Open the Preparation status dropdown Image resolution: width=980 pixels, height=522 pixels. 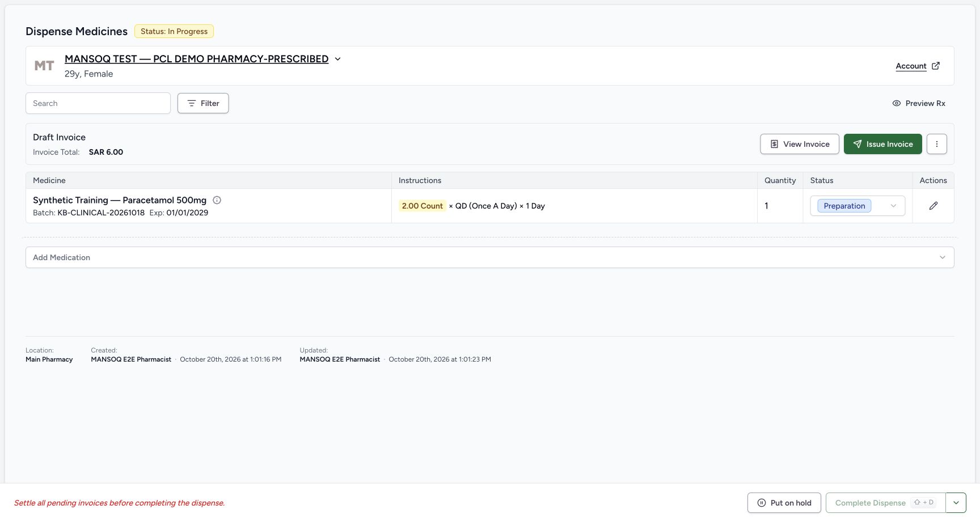click(857, 206)
